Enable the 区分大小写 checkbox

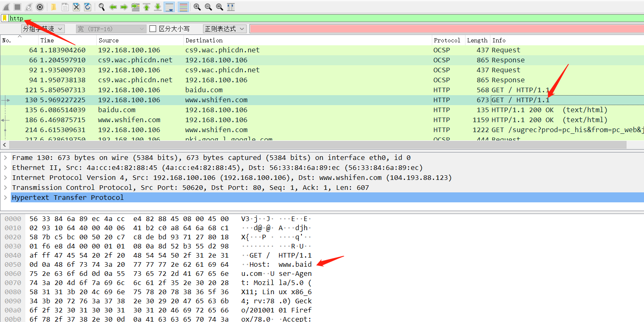tap(153, 29)
